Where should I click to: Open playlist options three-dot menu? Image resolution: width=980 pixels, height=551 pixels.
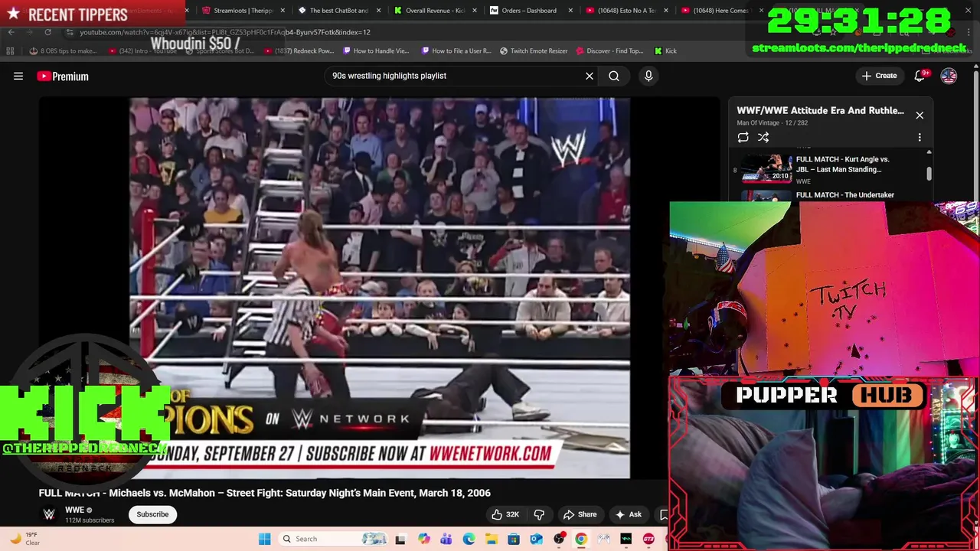pyautogui.click(x=920, y=137)
